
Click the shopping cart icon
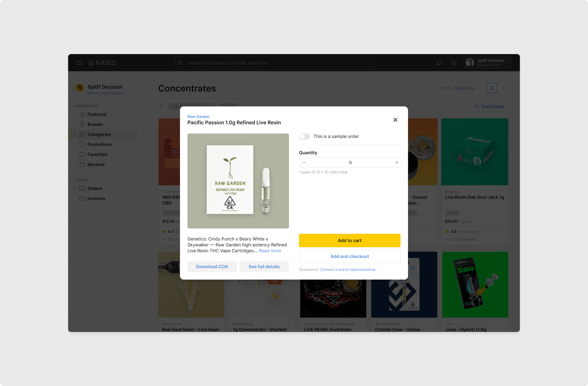click(x=453, y=63)
